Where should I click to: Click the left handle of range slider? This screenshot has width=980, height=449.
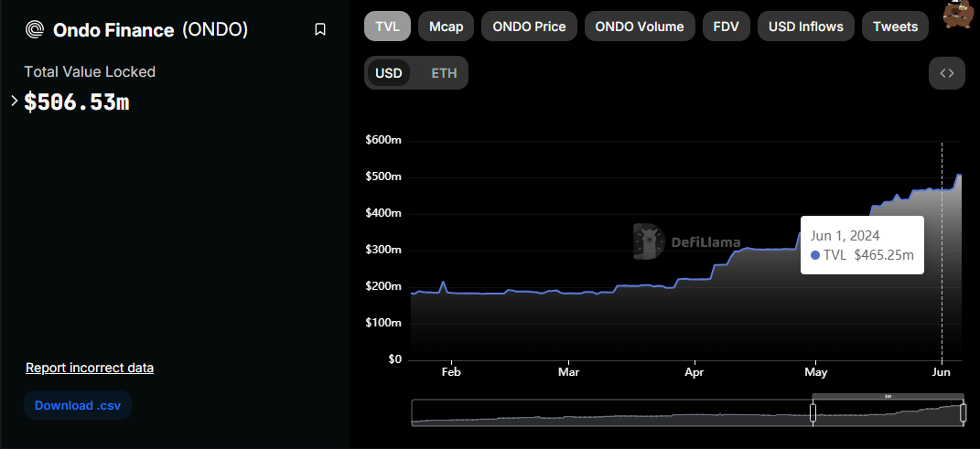click(813, 412)
